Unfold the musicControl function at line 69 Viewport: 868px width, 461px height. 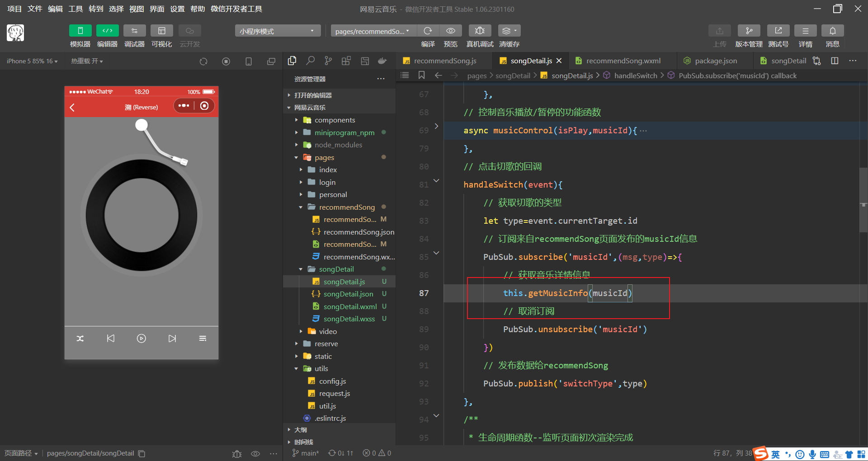click(436, 126)
